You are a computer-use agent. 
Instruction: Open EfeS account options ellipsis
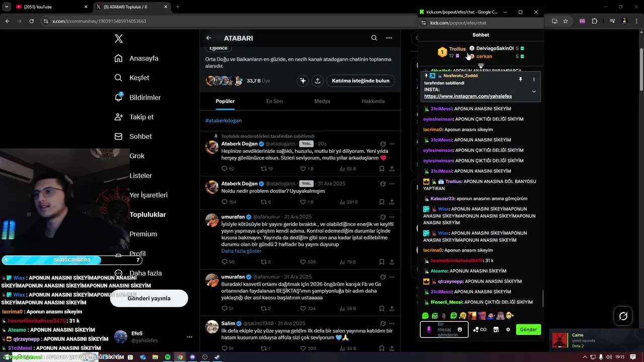(190, 337)
